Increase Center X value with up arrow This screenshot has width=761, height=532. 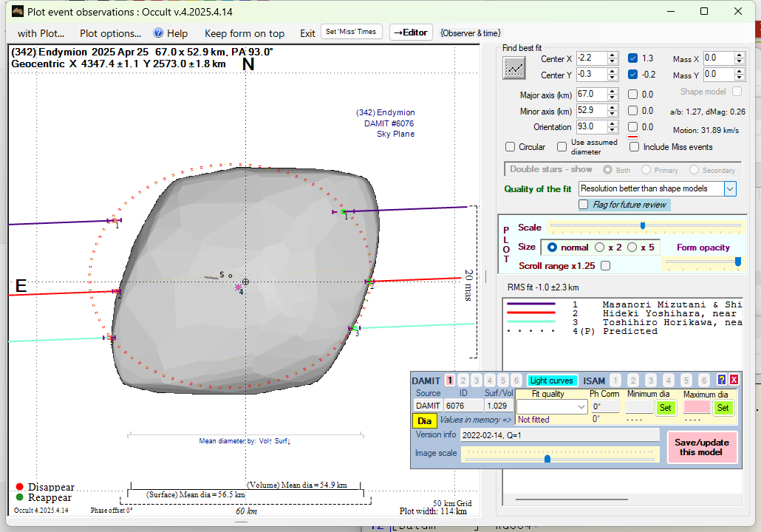click(612, 55)
